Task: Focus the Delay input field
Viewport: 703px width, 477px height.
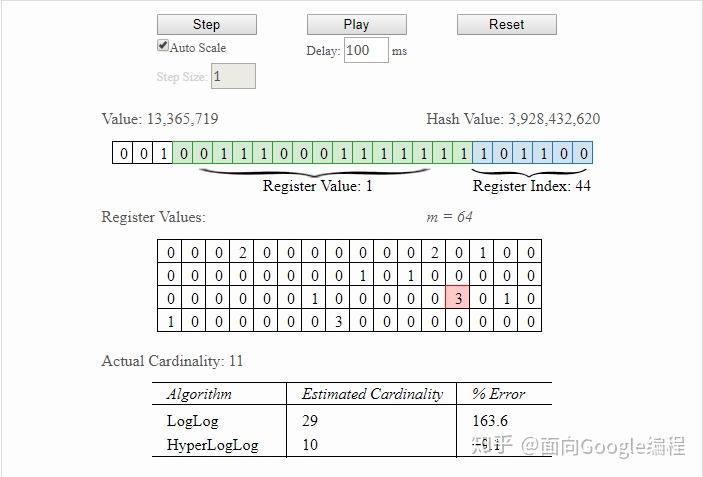Action: click(366, 50)
